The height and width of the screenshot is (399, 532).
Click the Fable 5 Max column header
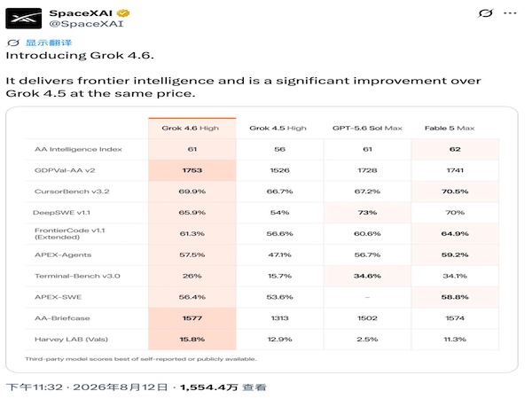click(450, 128)
